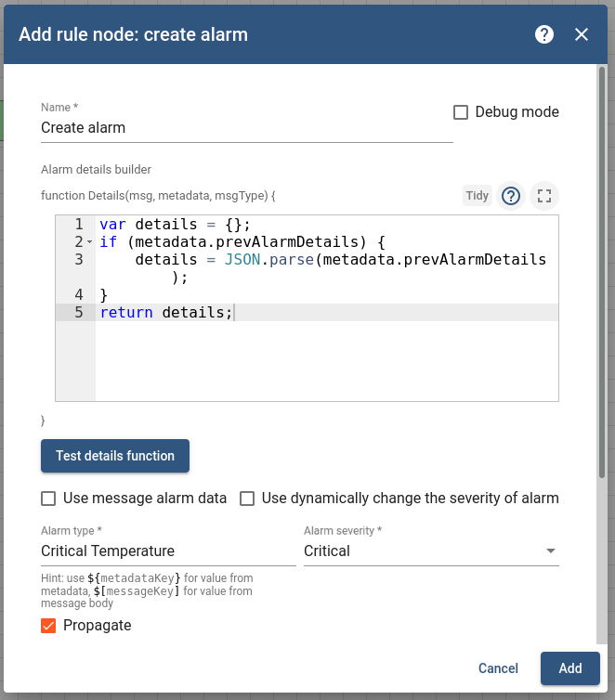
Task: Click the dialog's vertical scrollbar
Action: tap(602, 279)
